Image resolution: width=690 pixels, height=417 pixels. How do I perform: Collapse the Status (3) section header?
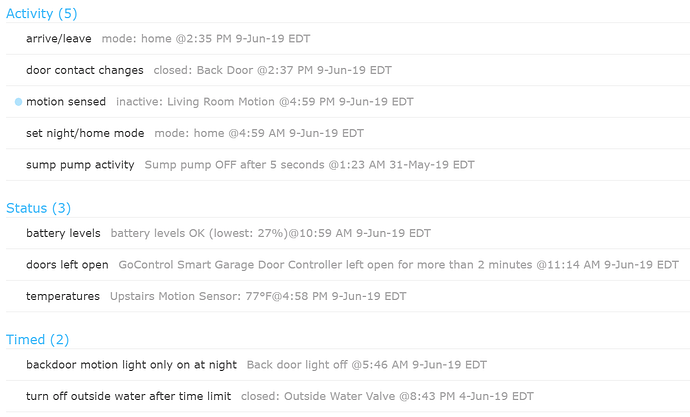coord(39,208)
